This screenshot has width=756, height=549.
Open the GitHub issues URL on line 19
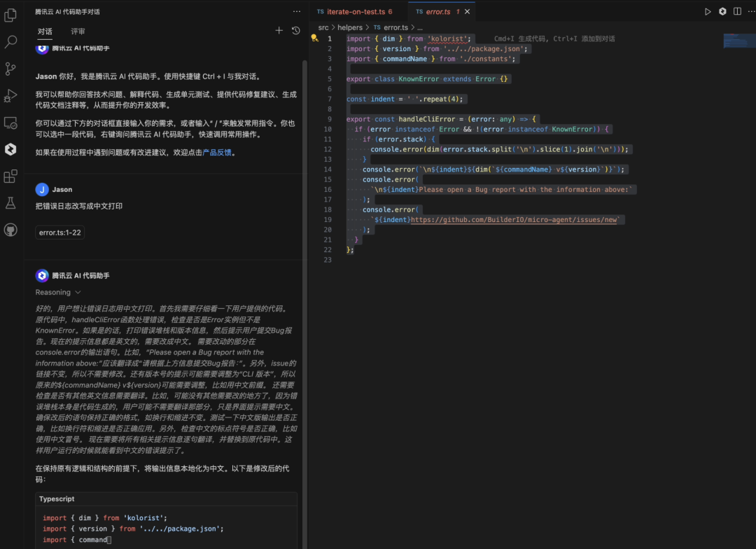click(x=514, y=219)
